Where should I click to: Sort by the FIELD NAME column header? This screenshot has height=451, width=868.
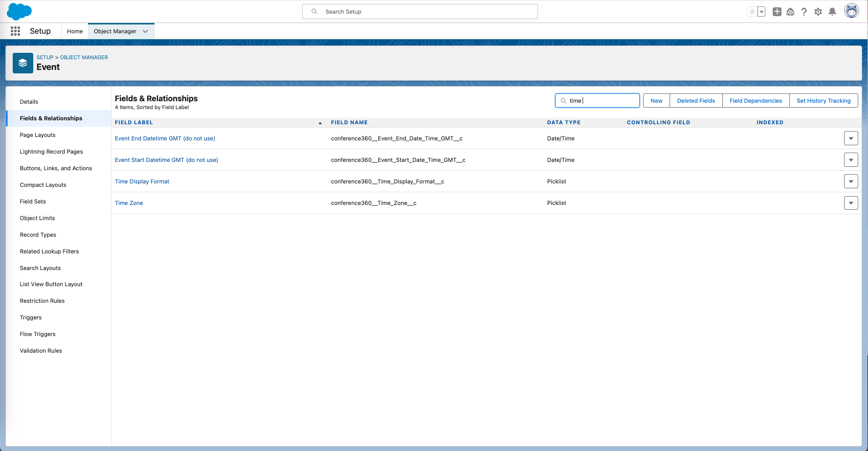pos(349,123)
